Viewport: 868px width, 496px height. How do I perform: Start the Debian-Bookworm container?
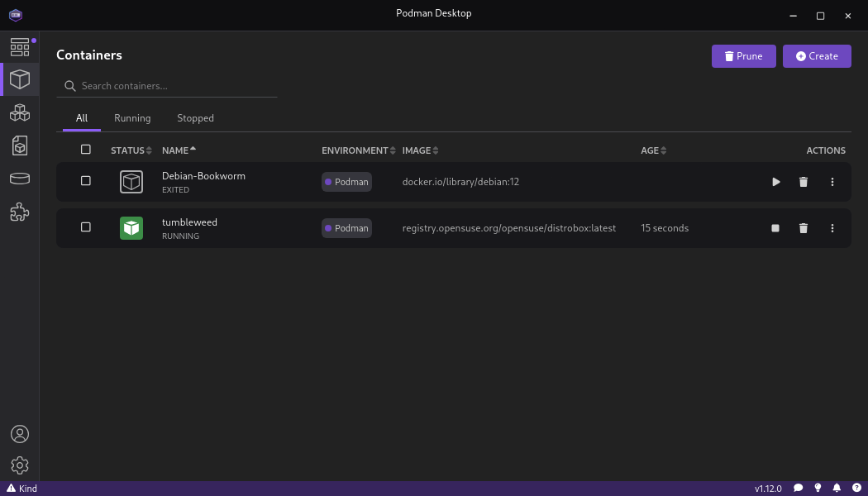pyautogui.click(x=776, y=182)
